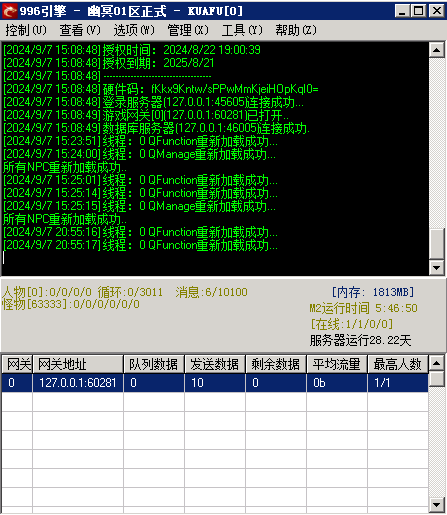Click the 996 engine app icon in title bar

pyautogui.click(x=9, y=11)
